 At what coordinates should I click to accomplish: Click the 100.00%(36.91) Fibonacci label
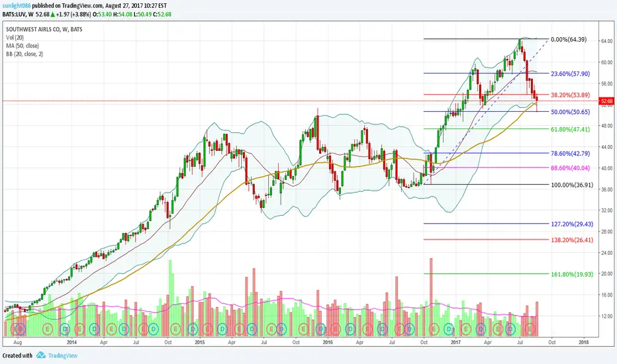coord(572,185)
